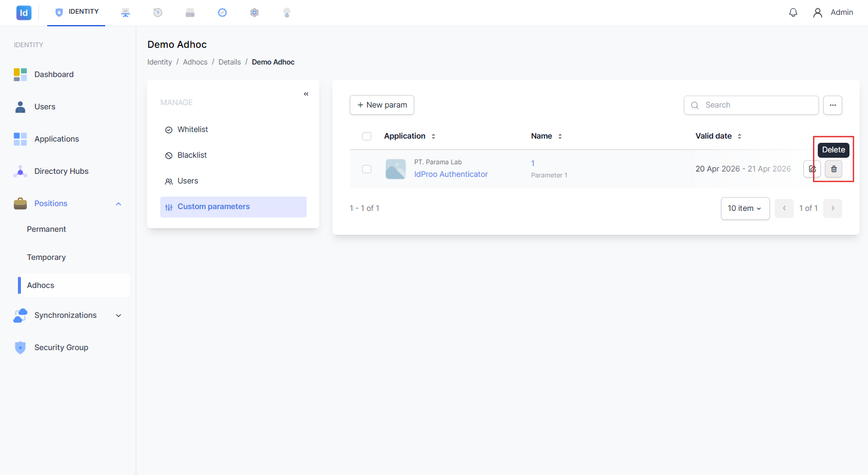The width and height of the screenshot is (868, 475).
Task: Open the presentation board module icon
Action: coord(126,13)
